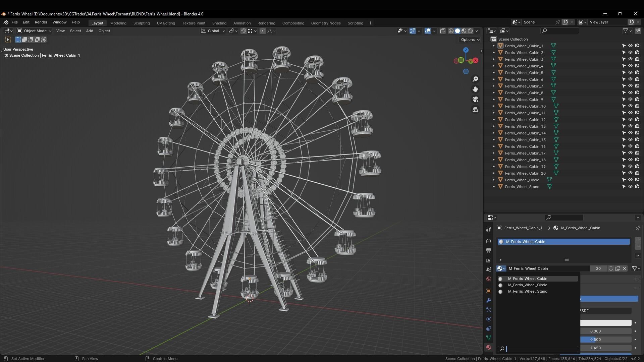Click the material users count 20
The image size is (644, 362).
pyautogui.click(x=598, y=268)
